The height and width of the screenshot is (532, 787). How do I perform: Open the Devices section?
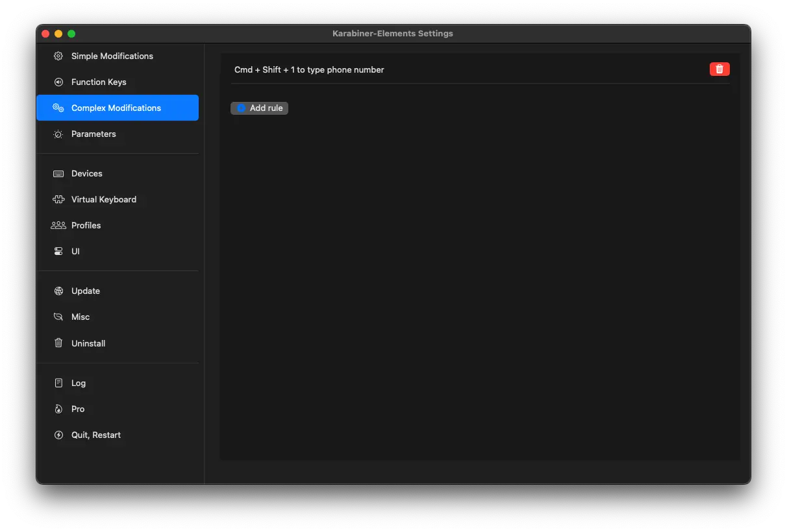(x=118, y=173)
